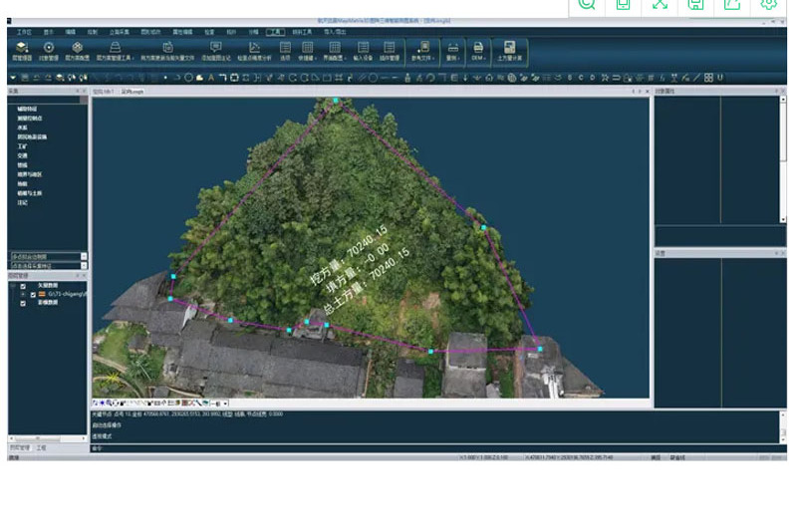Toggle the G:\71-chigang layer checkbox
This screenshot has width=798, height=532.
point(33,294)
